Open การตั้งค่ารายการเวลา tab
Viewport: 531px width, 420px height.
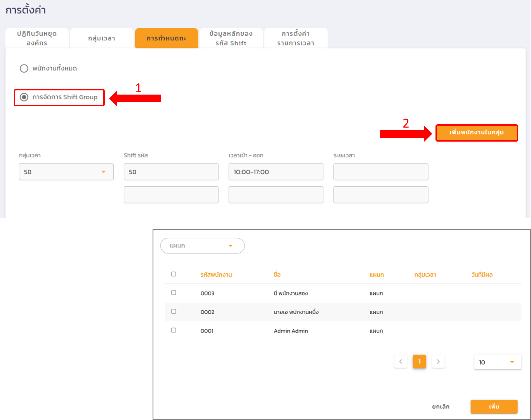[296, 38]
